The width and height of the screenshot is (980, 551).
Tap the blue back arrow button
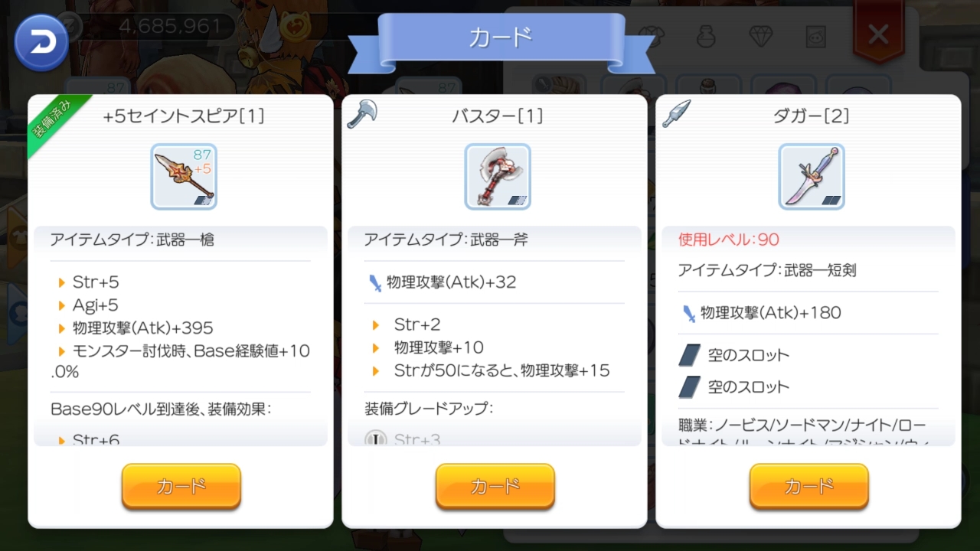pyautogui.click(x=41, y=43)
